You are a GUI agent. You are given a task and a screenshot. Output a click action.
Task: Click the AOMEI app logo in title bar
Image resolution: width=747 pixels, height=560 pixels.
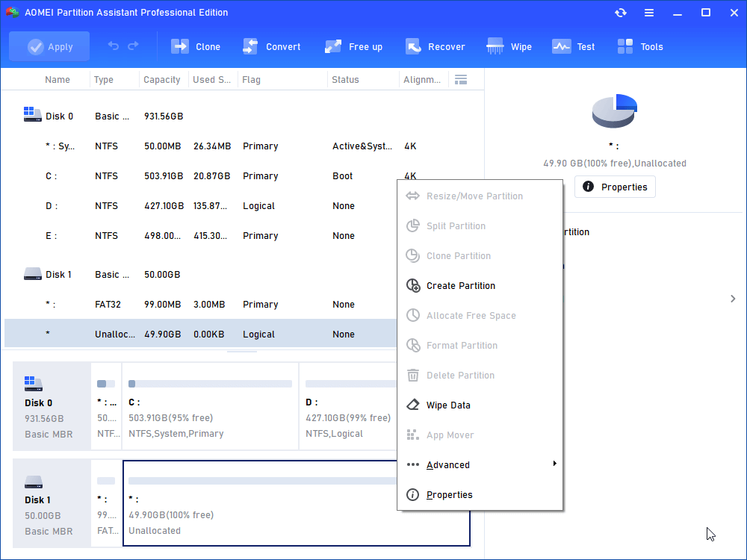tap(12, 13)
